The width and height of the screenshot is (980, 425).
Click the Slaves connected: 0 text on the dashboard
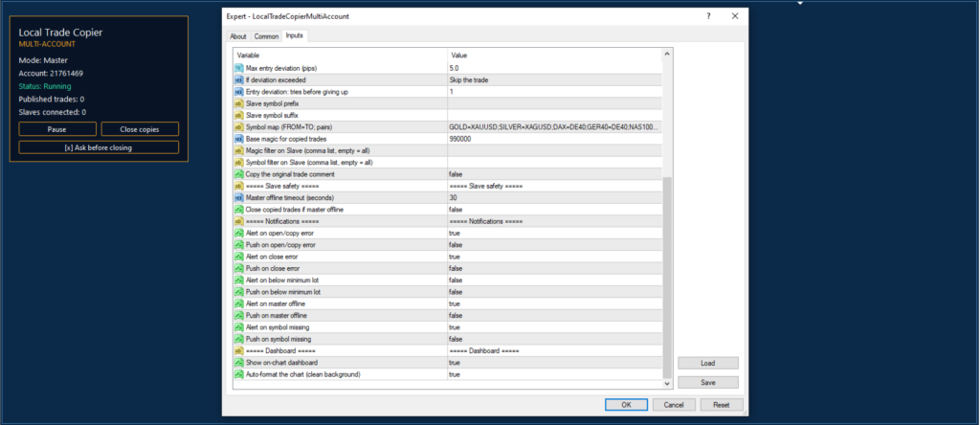(x=52, y=113)
